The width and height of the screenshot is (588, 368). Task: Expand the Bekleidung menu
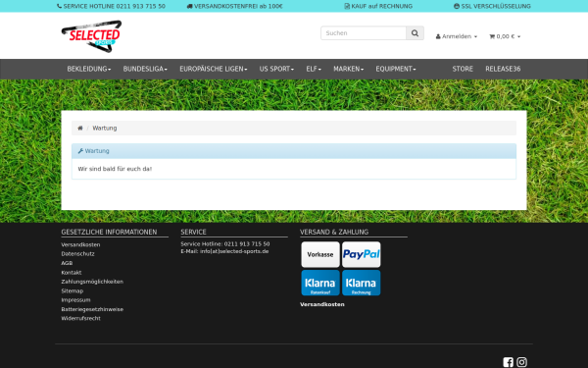pos(89,69)
